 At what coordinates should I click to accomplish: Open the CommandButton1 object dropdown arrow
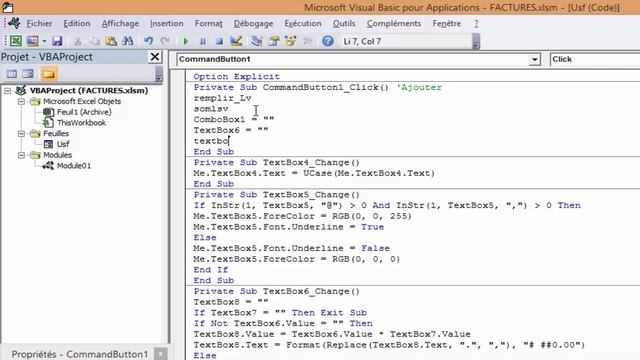[x=534, y=60]
